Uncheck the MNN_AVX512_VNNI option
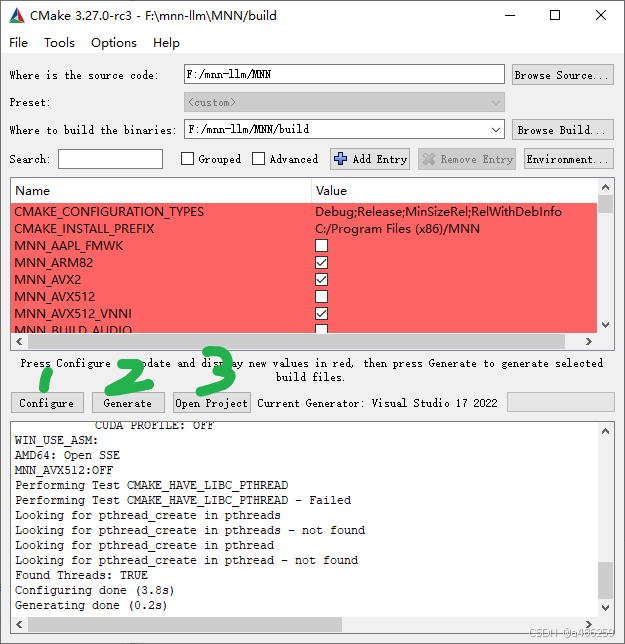Screen dimensions: 625x644 click(x=322, y=314)
